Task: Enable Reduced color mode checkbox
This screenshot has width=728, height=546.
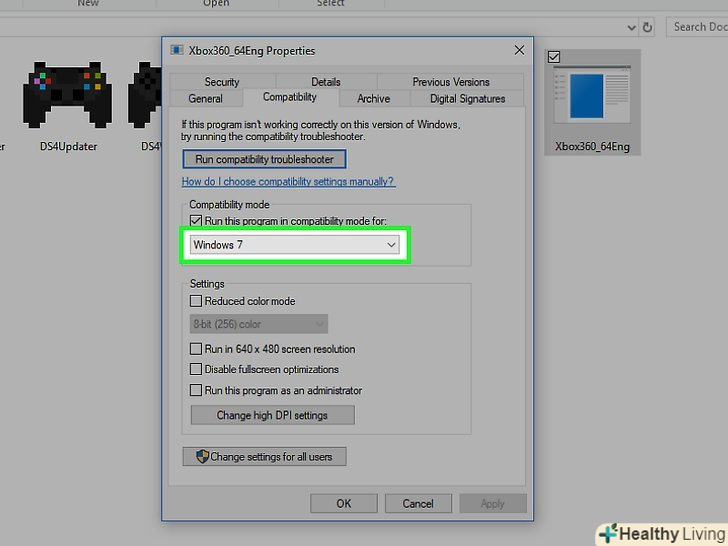Action: click(x=196, y=301)
